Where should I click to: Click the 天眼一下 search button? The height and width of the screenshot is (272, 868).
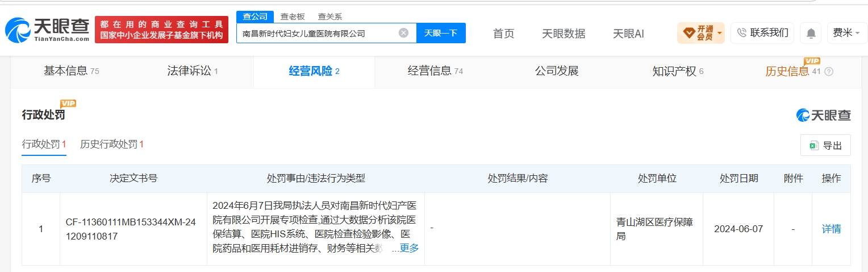[441, 33]
